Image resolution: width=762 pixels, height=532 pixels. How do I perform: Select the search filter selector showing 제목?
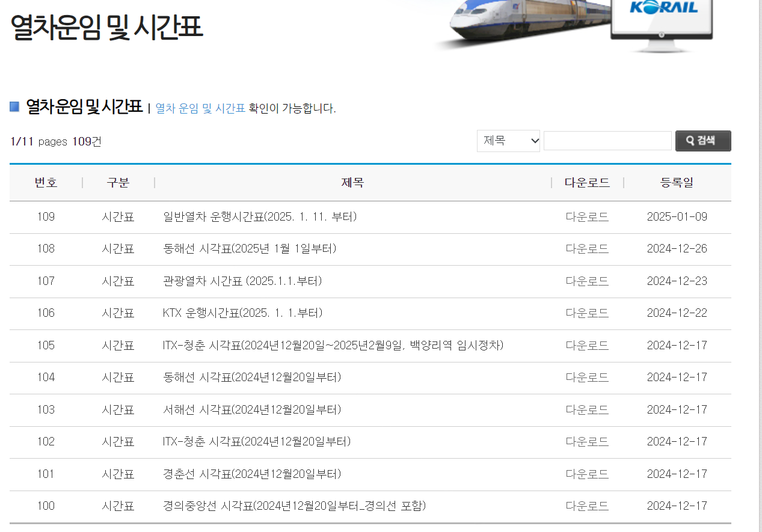pyautogui.click(x=508, y=140)
